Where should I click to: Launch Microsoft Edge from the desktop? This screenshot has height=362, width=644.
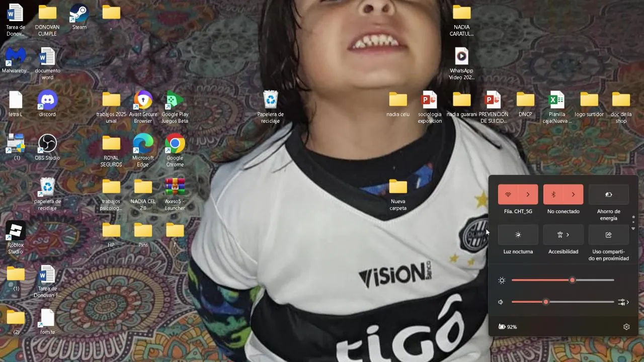(x=143, y=151)
